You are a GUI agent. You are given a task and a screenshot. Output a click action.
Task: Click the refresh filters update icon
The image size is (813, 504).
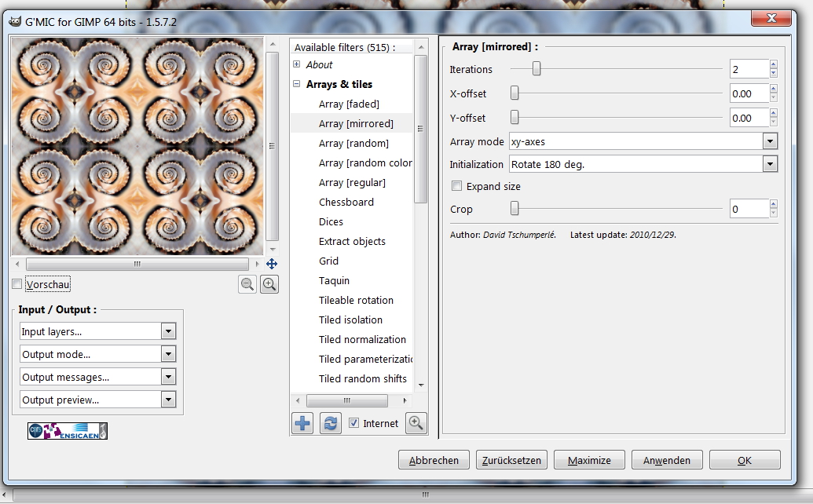pos(331,423)
